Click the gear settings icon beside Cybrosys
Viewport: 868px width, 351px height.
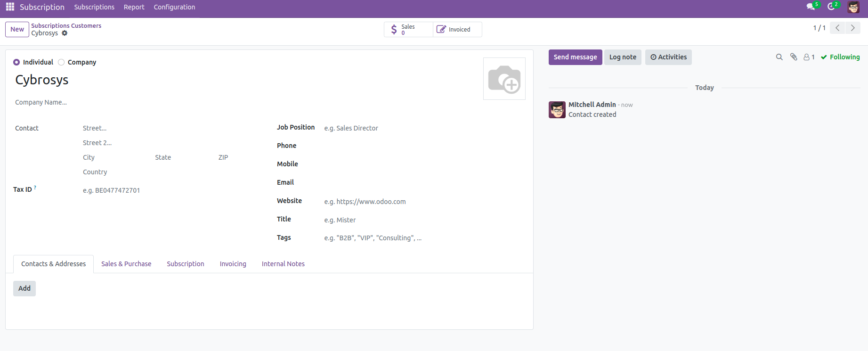coord(65,33)
